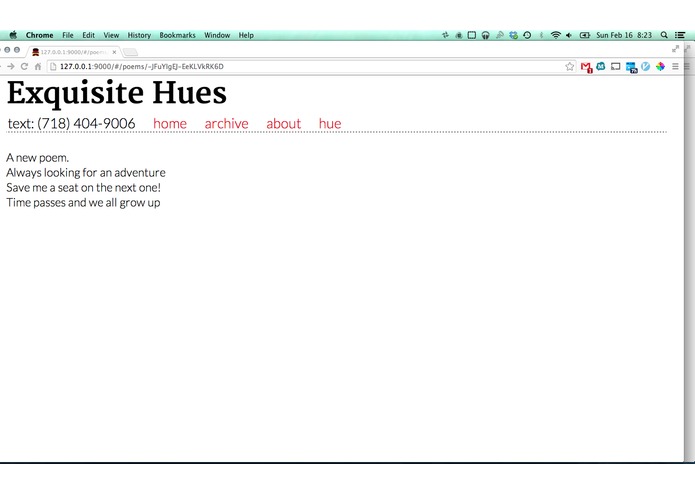The height and width of the screenshot is (494, 695).
Task: Reload the current page
Action: pos(24,66)
